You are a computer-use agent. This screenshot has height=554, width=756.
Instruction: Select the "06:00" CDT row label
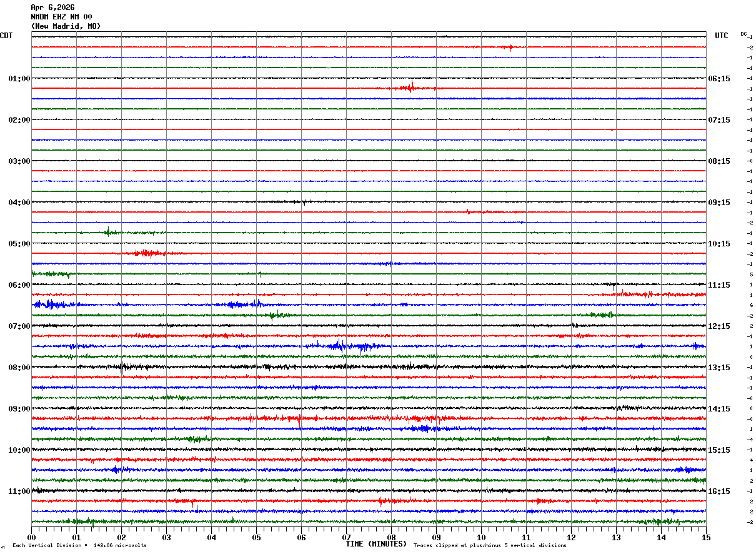pos(19,285)
